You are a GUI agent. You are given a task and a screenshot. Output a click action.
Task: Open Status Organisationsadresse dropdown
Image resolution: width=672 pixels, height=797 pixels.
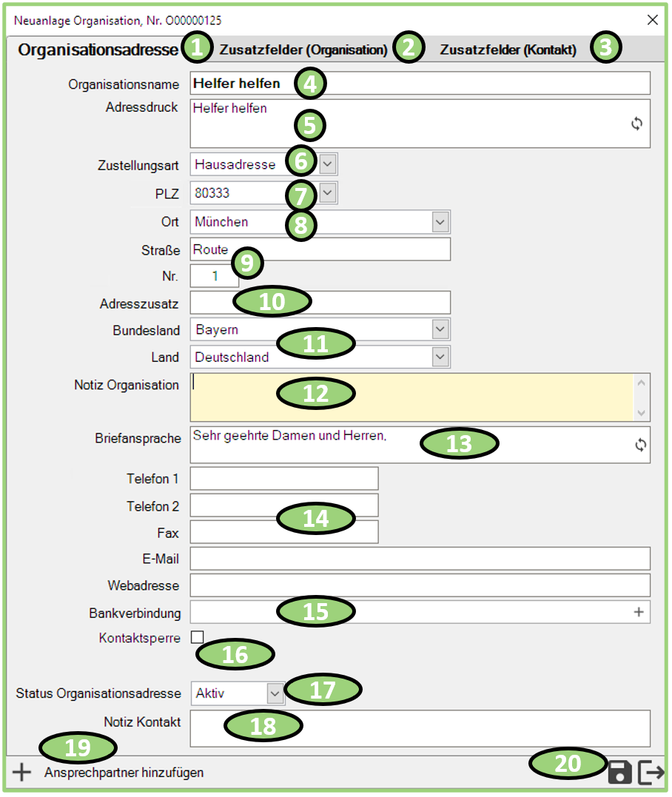click(275, 693)
